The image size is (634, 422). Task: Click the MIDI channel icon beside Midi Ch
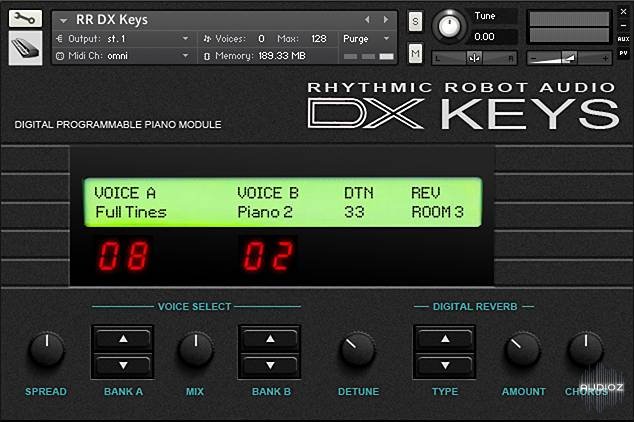[60, 56]
